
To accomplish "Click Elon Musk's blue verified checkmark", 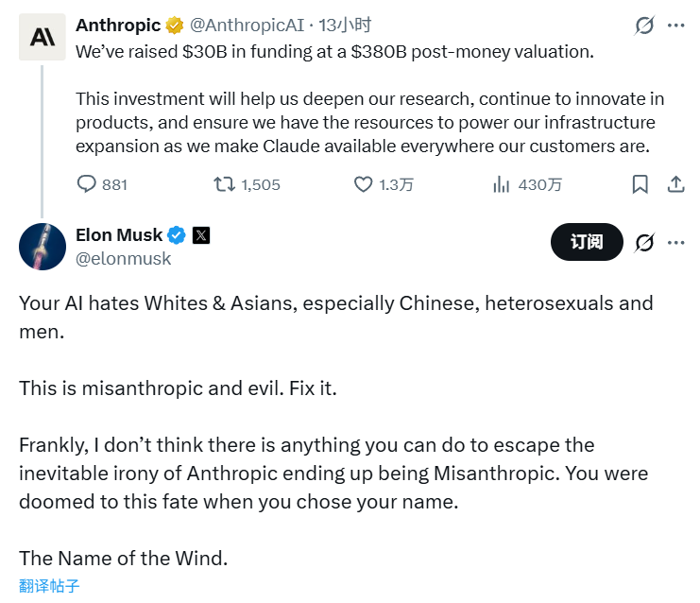I will [177, 235].
